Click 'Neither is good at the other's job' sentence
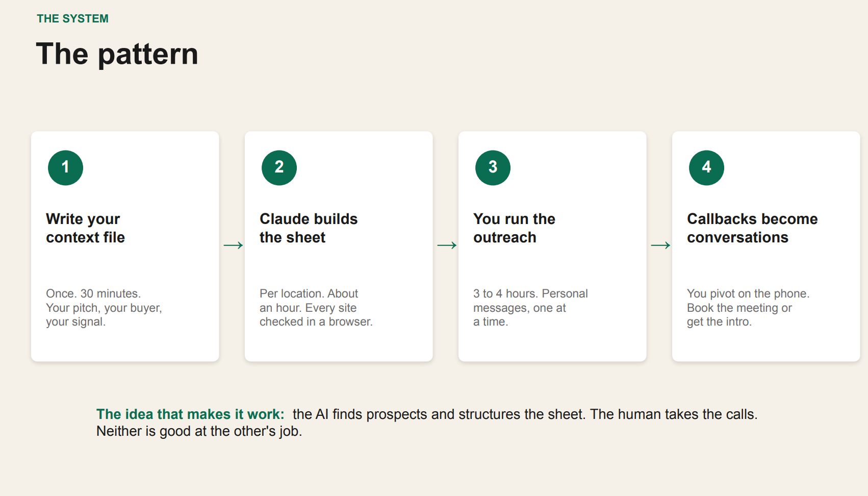The image size is (868, 496). click(199, 431)
